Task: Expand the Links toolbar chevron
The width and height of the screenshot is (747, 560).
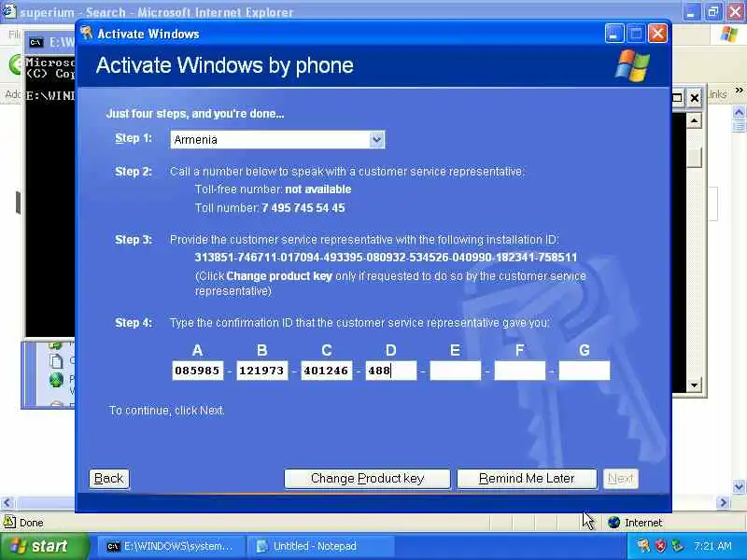Action: [x=739, y=90]
